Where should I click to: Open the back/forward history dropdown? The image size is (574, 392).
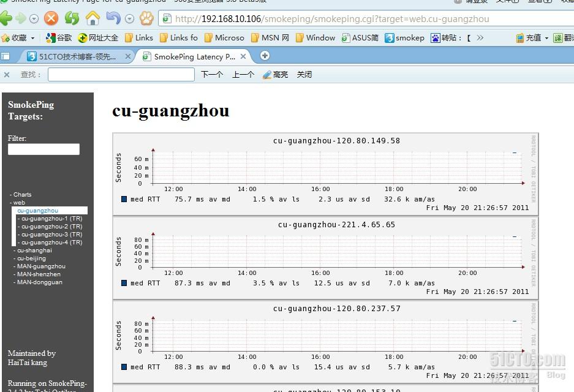34,18
